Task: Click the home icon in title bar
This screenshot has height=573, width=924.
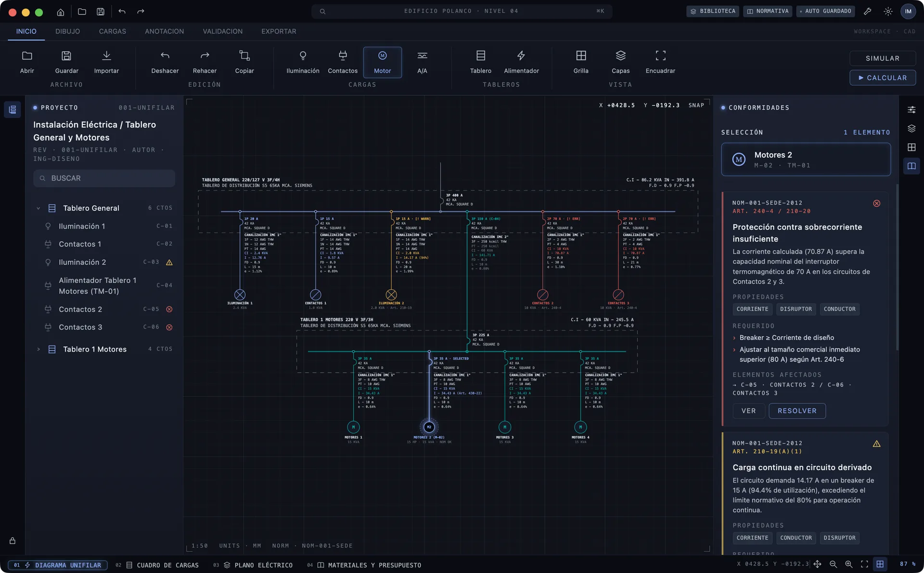Action: tap(61, 12)
